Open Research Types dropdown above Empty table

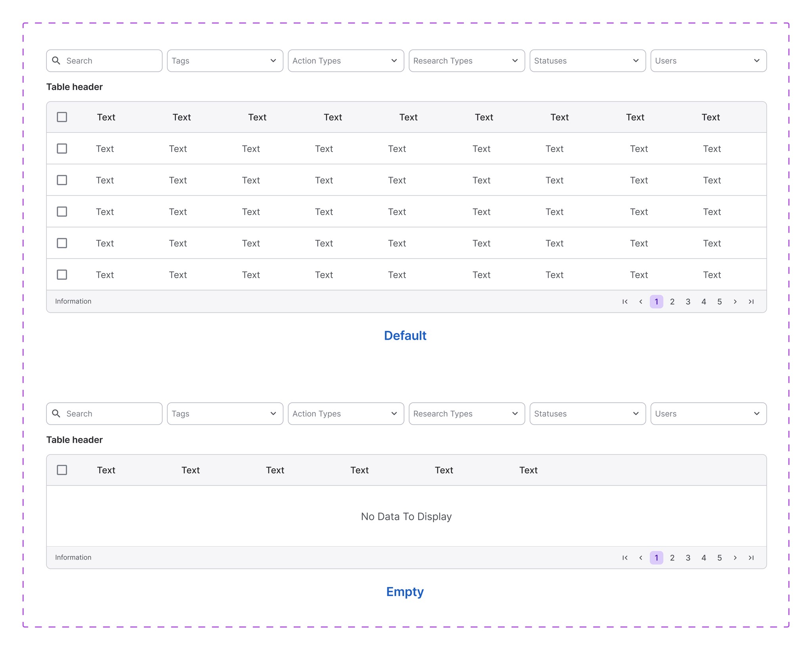(467, 414)
